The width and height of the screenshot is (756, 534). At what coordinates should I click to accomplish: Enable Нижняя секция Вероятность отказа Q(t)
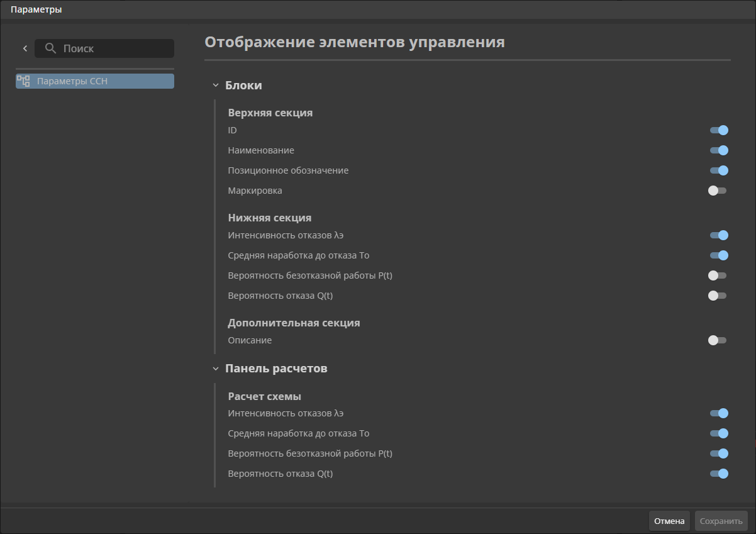[717, 296]
